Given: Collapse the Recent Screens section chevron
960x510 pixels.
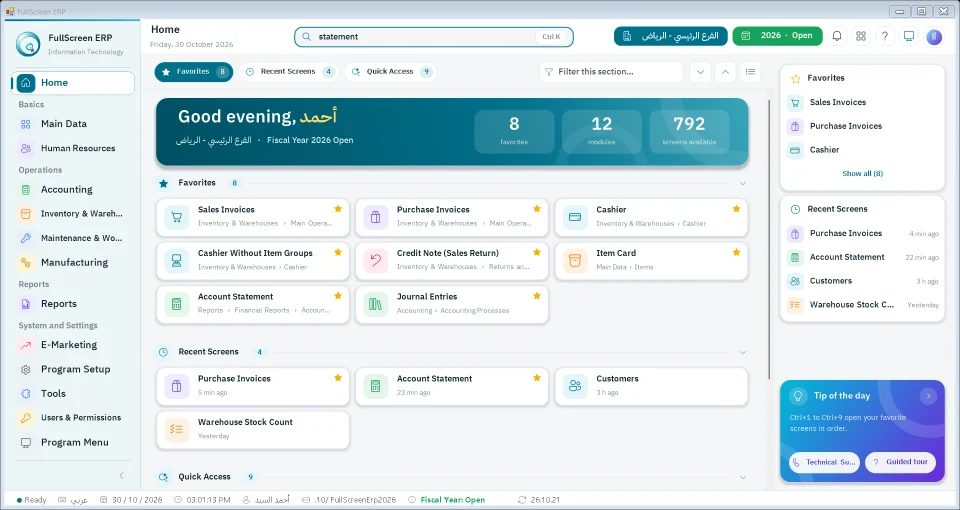Looking at the screenshot, I should click(743, 352).
